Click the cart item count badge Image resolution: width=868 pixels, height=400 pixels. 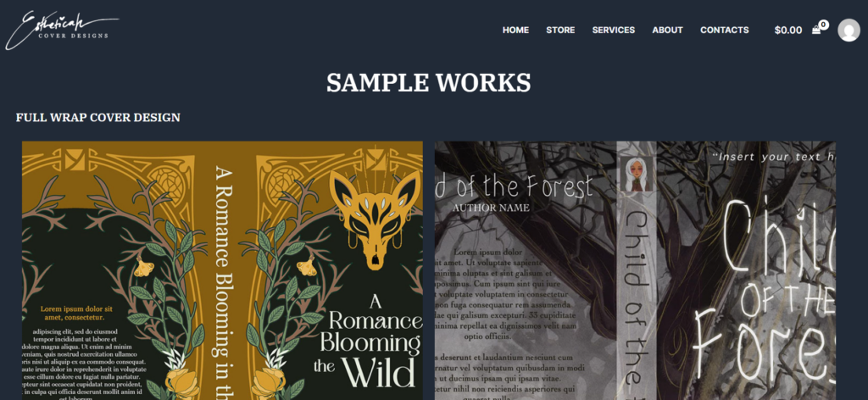(x=824, y=25)
